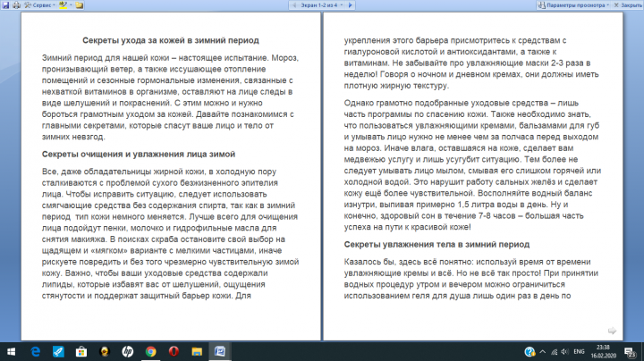Launch Opera browser from the taskbar

pos(174,351)
